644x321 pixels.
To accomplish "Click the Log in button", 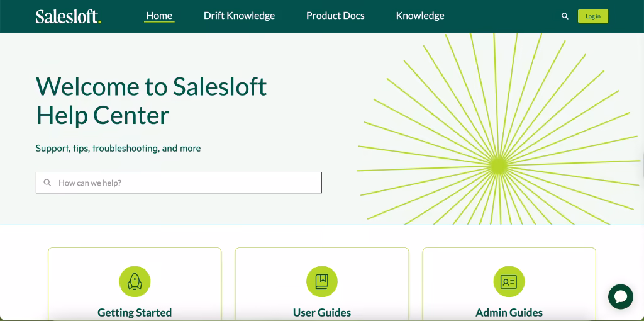I will click(592, 16).
